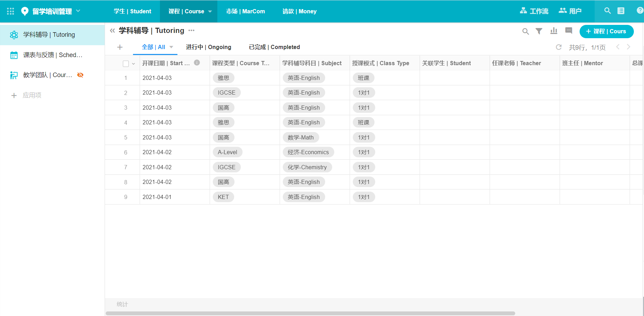The width and height of the screenshot is (644, 316).
Task: Toggle hidden eye icon on 教学团队 item
Action: click(x=80, y=75)
